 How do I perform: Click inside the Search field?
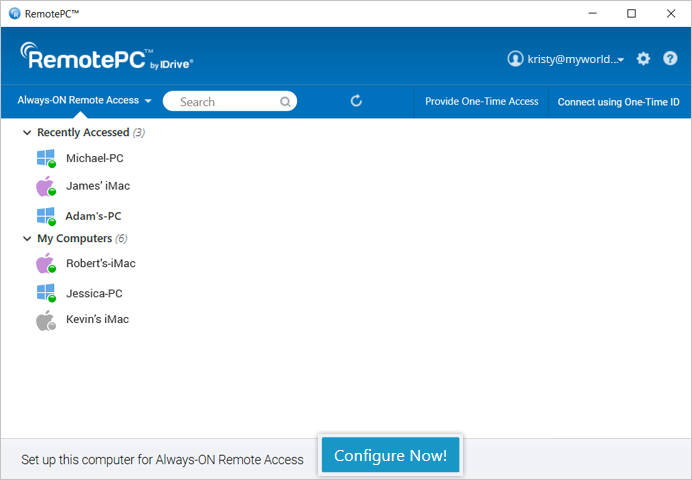tap(225, 101)
